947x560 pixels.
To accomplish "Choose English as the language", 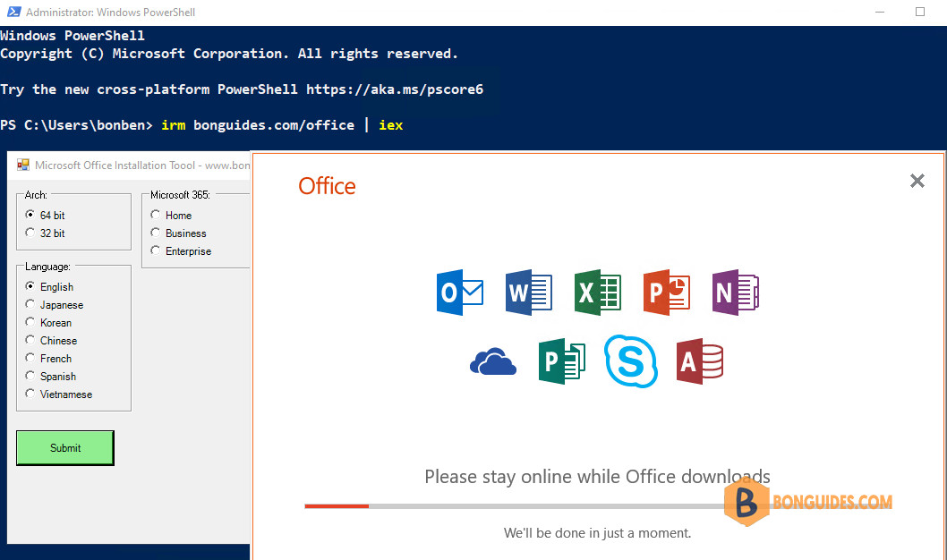I will point(49,286).
